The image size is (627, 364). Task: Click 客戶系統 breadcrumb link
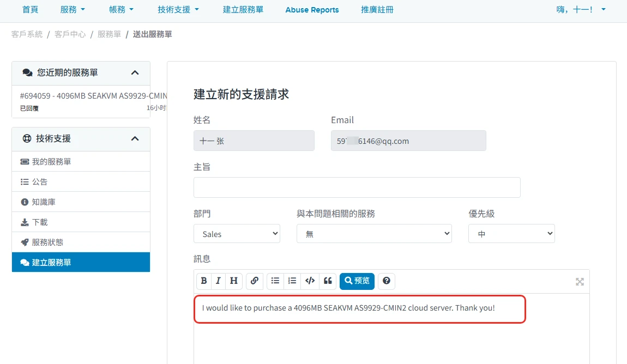[x=27, y=34]
